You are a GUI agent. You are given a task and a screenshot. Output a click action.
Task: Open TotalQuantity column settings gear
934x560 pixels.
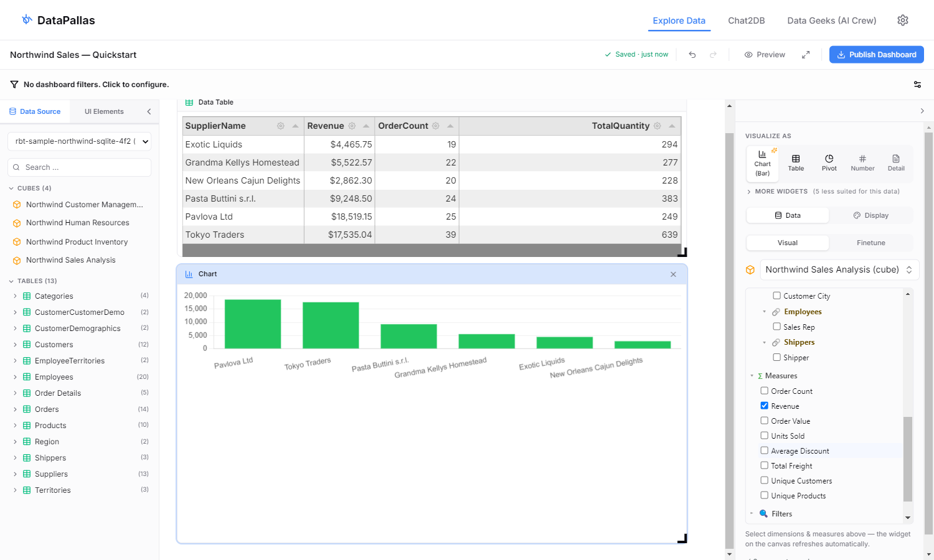tap(657, 126)
